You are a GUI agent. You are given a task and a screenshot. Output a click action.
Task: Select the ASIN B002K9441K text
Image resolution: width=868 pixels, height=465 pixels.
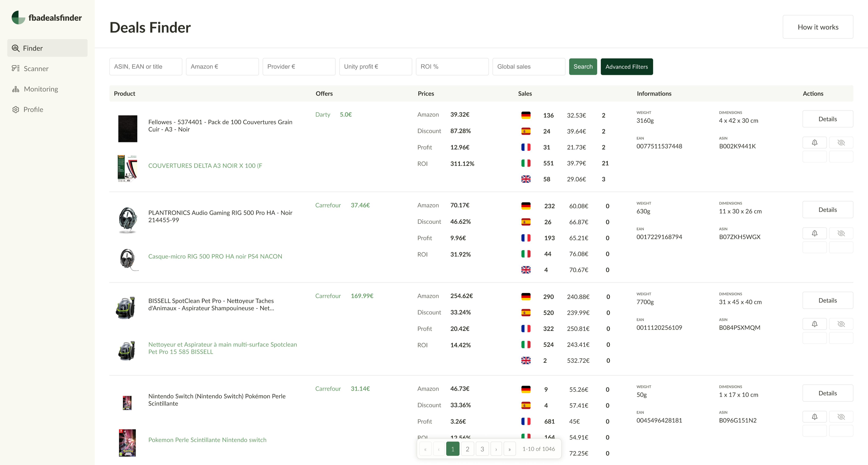coord(737,146)
